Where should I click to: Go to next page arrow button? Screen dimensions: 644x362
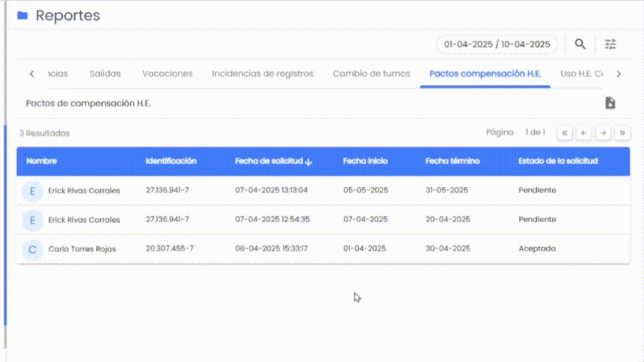pos(603,133)
